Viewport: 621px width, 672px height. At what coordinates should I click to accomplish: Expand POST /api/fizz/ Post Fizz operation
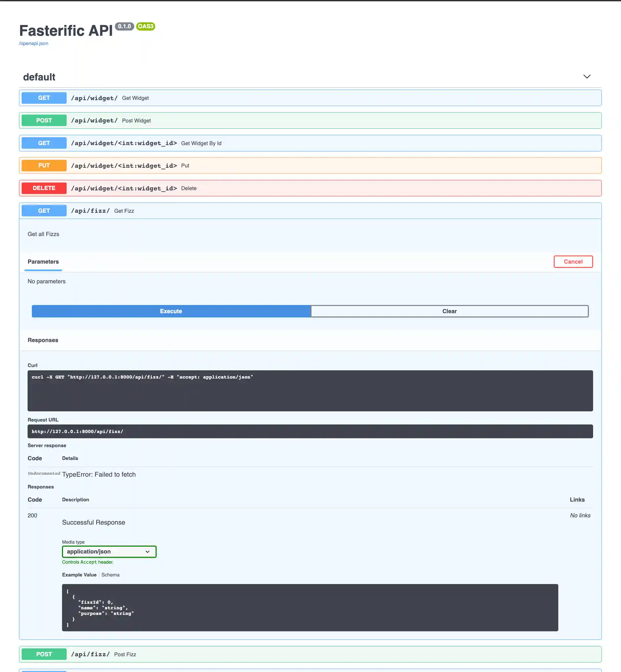coord(310,654)
